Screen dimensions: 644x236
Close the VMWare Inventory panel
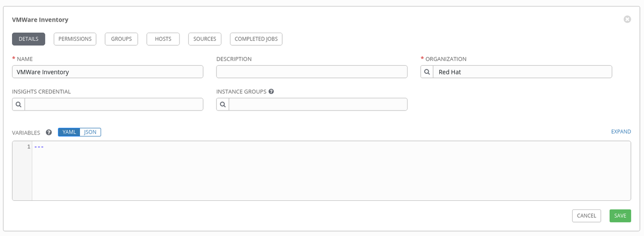pos(627,19)
